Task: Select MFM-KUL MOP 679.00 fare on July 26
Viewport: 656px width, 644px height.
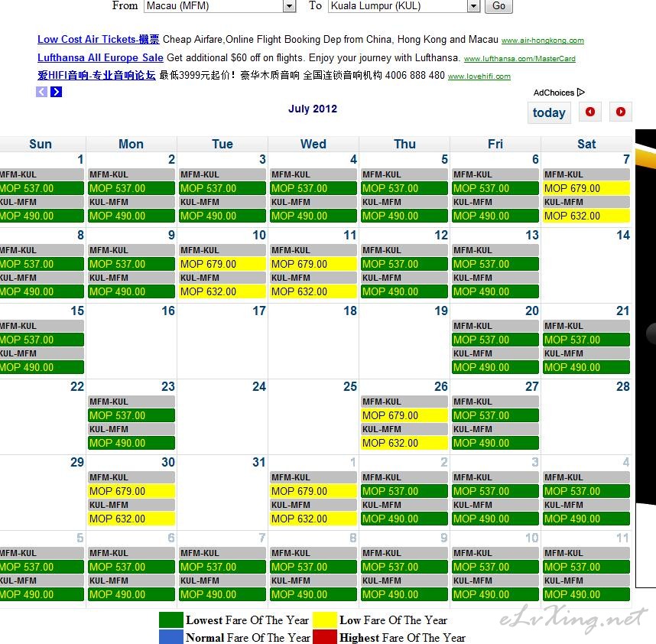Action: (x=404, y=415)
